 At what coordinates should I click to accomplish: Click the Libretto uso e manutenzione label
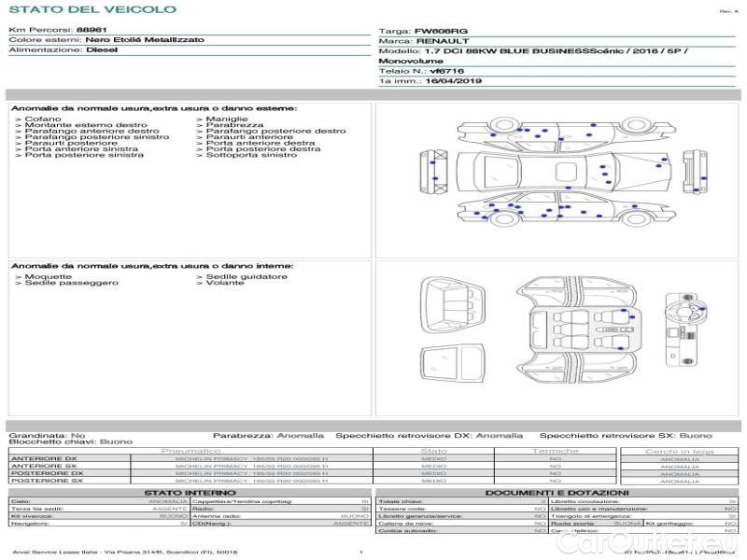pos(599,509)
